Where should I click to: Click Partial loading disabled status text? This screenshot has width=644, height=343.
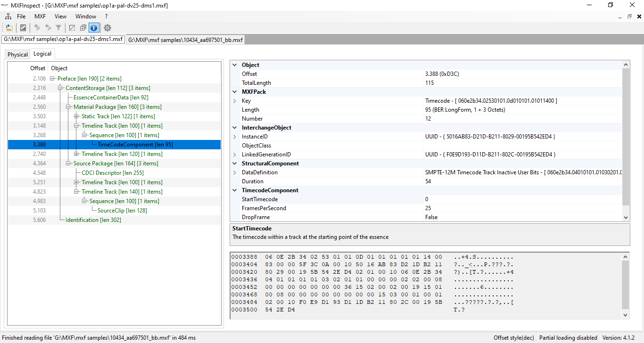click(x=568, y=338)
